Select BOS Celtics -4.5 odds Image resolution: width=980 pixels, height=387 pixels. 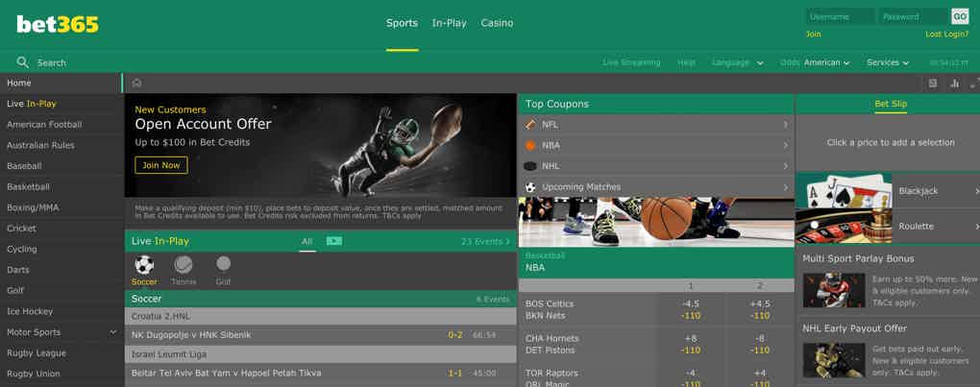click(x=691, y=309)
